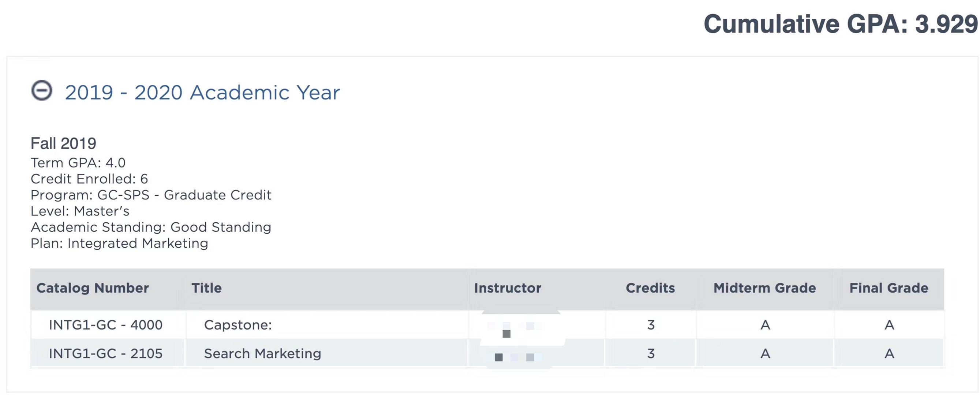Click the Capstone: course title
Screen dimensions: 980x395
238,325
